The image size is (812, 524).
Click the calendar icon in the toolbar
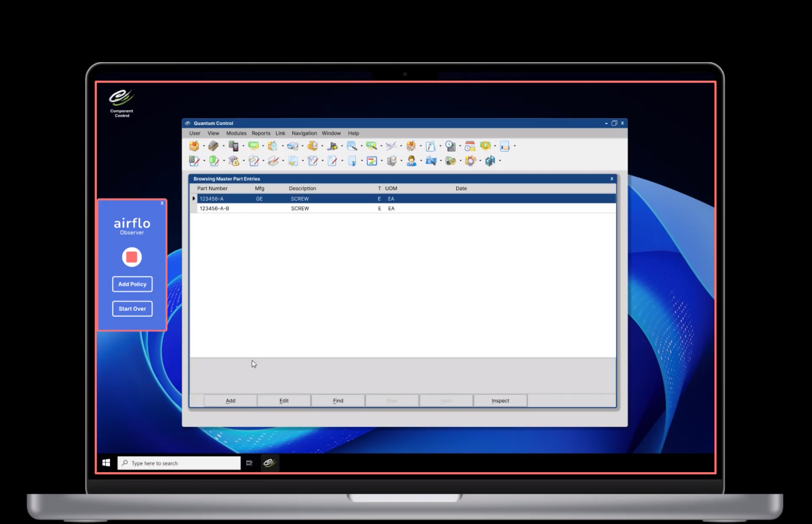point(470,146)
